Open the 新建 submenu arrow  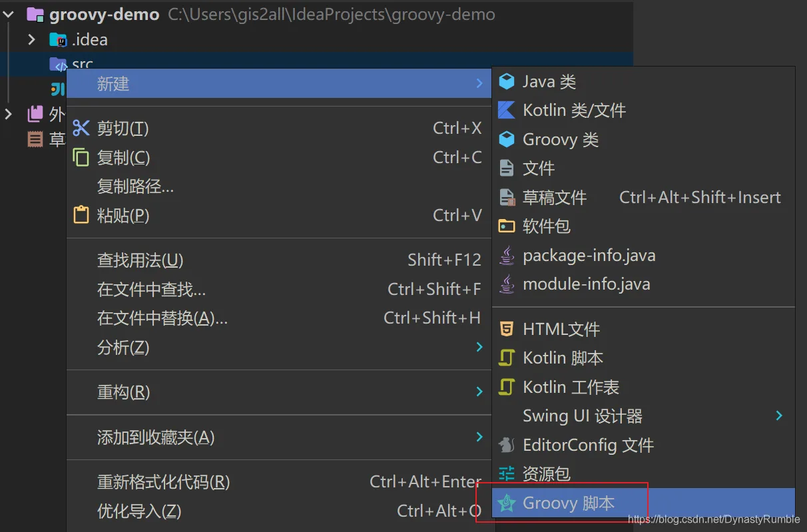(479, 83)
